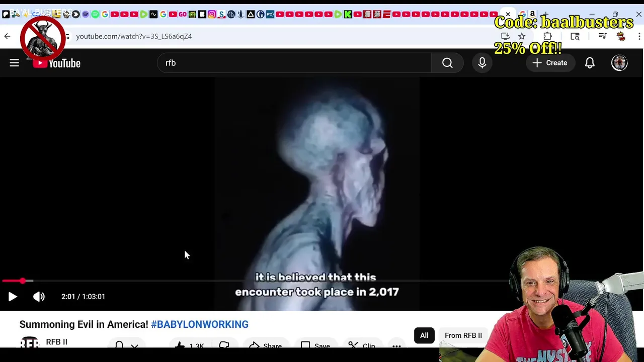This screenshot has height=362, width=644.
Task: Switch to the green Kick 'K' tab
Action: pos(348,15)
